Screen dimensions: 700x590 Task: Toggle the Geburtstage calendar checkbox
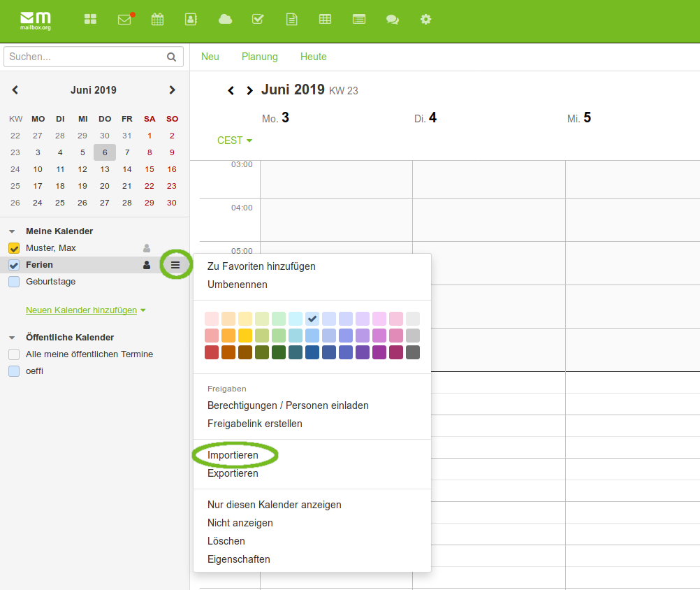[14, 282]
